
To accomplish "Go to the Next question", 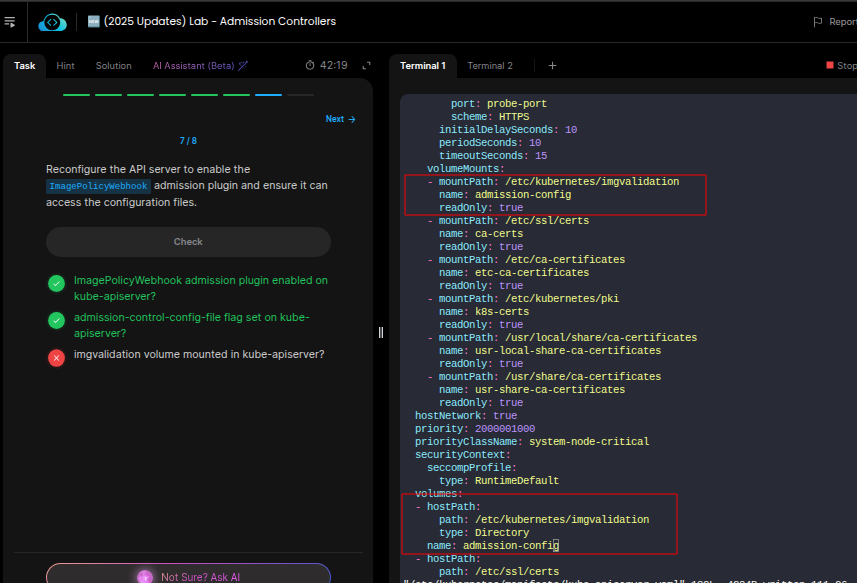I will point(340,119).
